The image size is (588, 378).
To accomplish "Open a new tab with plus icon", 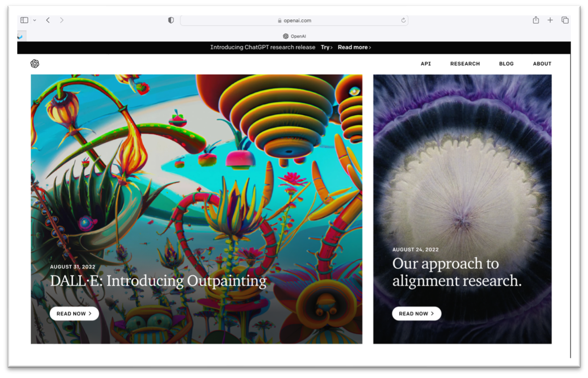I will [550, 20].
